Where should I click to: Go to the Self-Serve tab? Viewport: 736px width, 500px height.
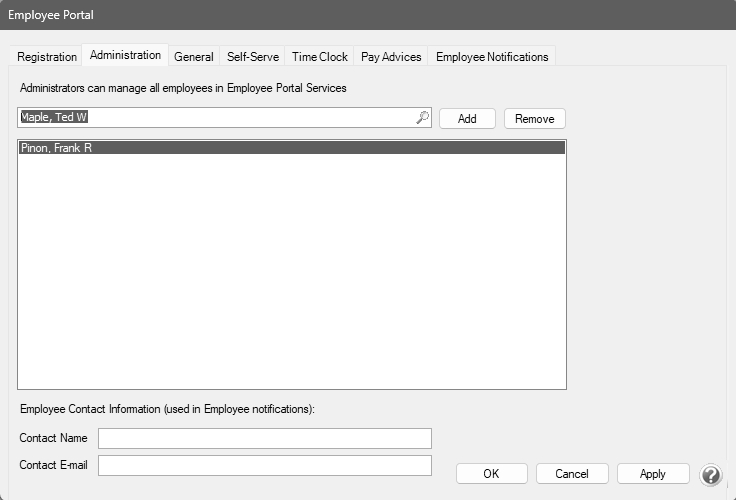click(253, 57)
